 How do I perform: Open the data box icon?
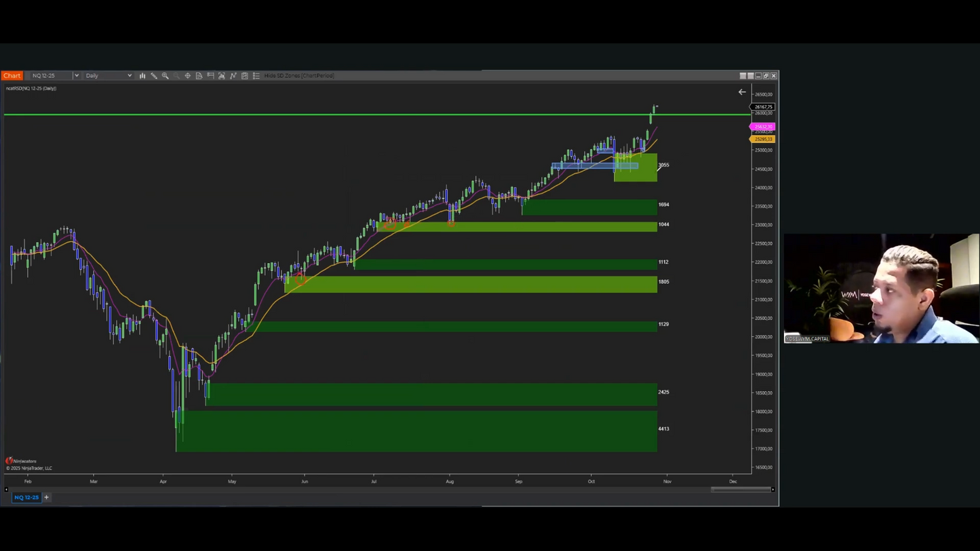tap(199, 76)
